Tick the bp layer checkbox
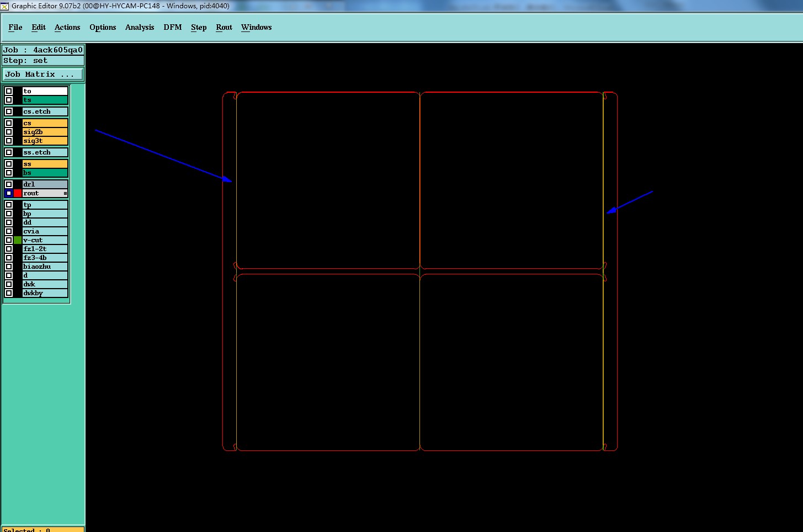The height and width of the screenshot is (532, 803). click(9, 214)
